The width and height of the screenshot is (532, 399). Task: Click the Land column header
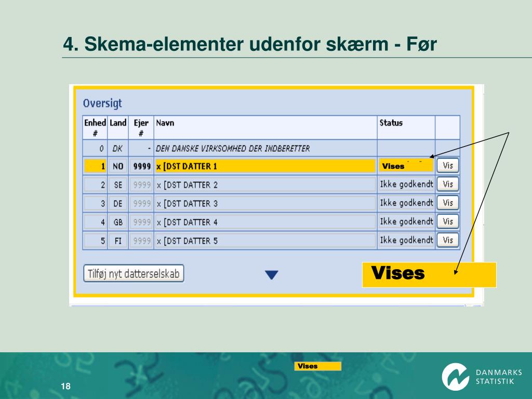(118, 127)
